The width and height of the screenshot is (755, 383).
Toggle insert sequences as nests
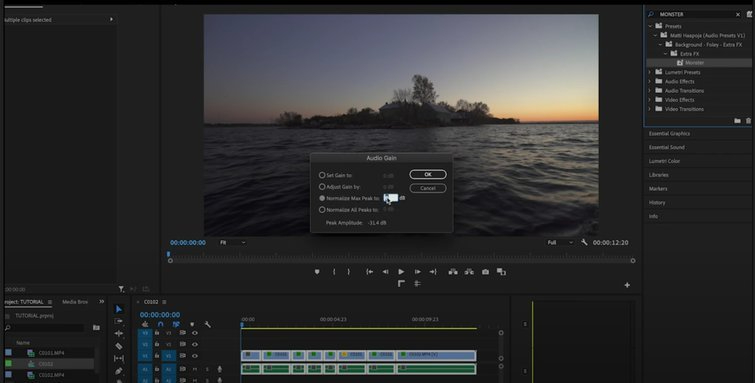pos(145,325)
